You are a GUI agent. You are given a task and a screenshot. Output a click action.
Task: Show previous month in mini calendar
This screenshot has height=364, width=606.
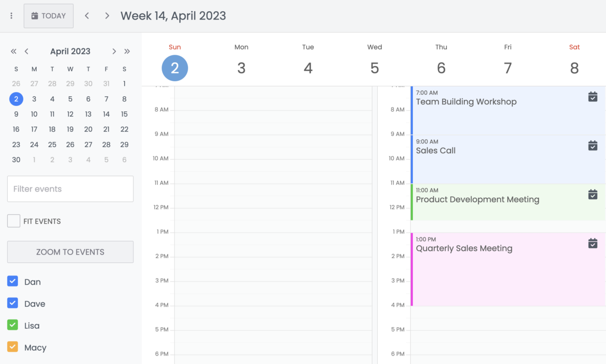(26, 51)
